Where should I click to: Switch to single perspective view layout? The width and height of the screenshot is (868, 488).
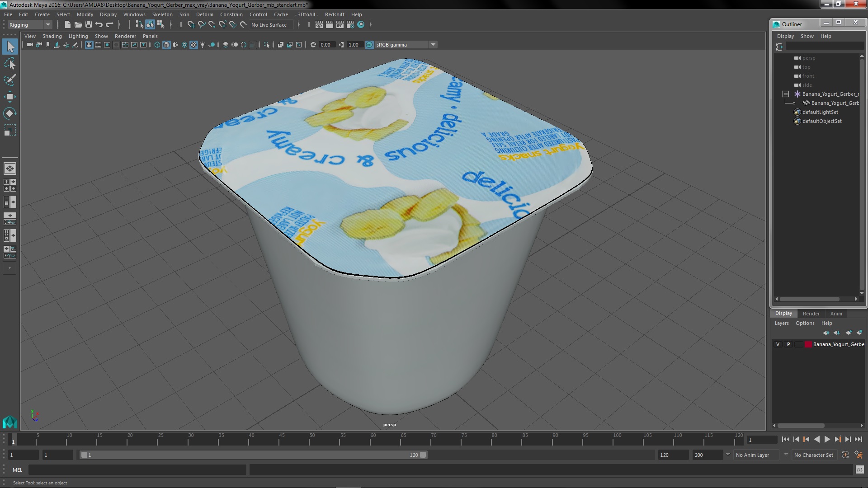(x=10, y=169)
